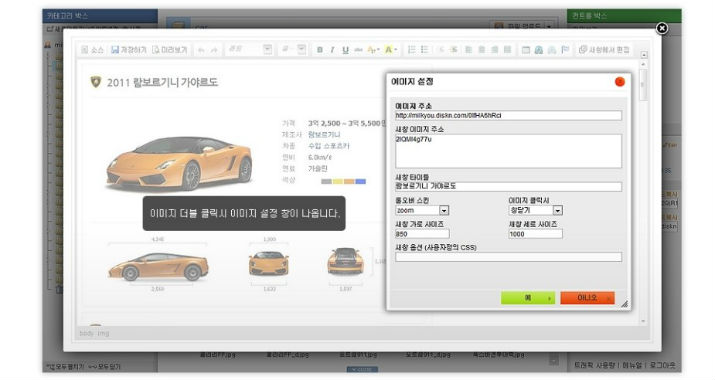The height and width of the screenshot is (380, 715).
Task: Click the insert link globe icon
Action: pos(539,50)
